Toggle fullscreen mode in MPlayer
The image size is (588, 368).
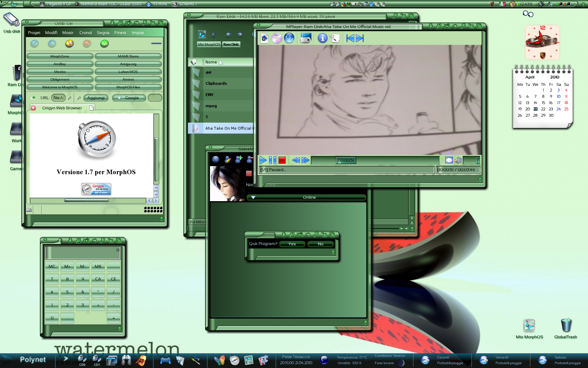[449, 161]
